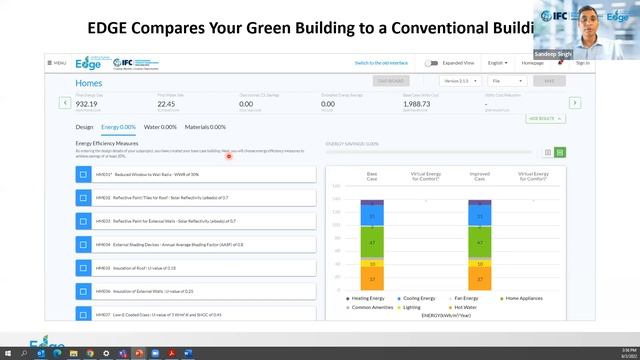Viewport: 640px width, 360px height.
Task: Check HME04 External Shading Devices
Action: pos(83,244)
